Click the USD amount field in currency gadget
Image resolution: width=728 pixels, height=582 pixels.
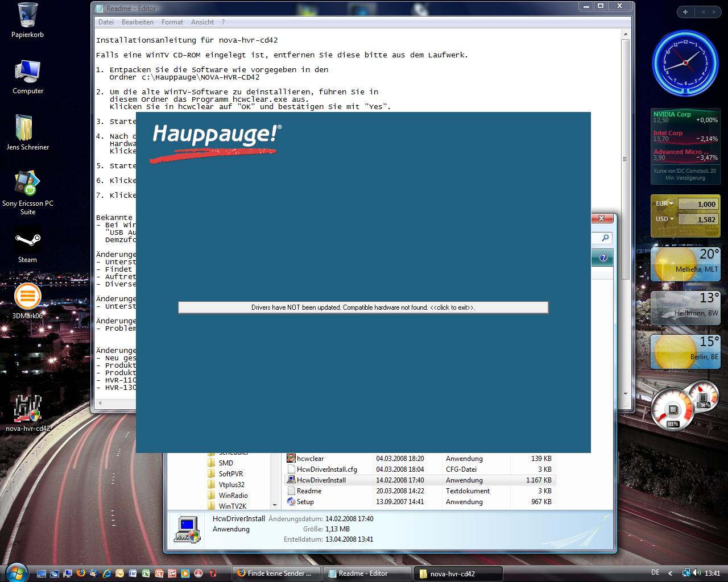[698, 219]
